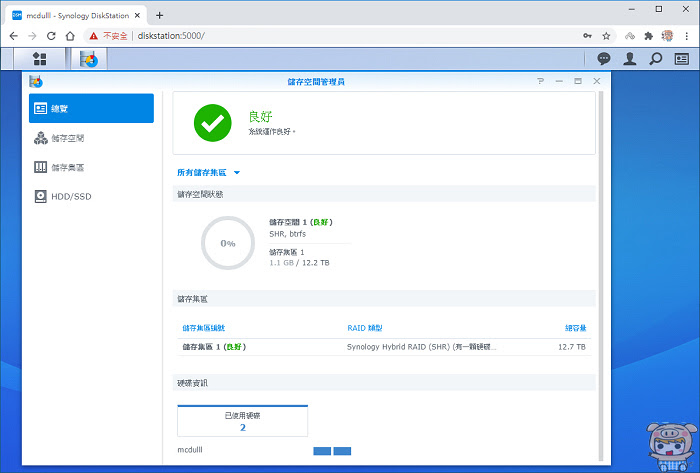
Task: Click Storage Manager help question mark
Action: coord(541,81)
